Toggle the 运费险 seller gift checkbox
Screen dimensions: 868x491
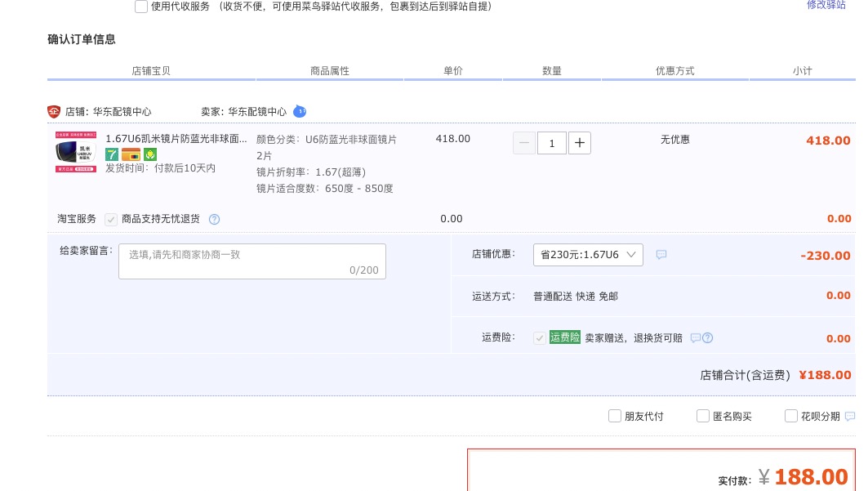pos(539,337)
